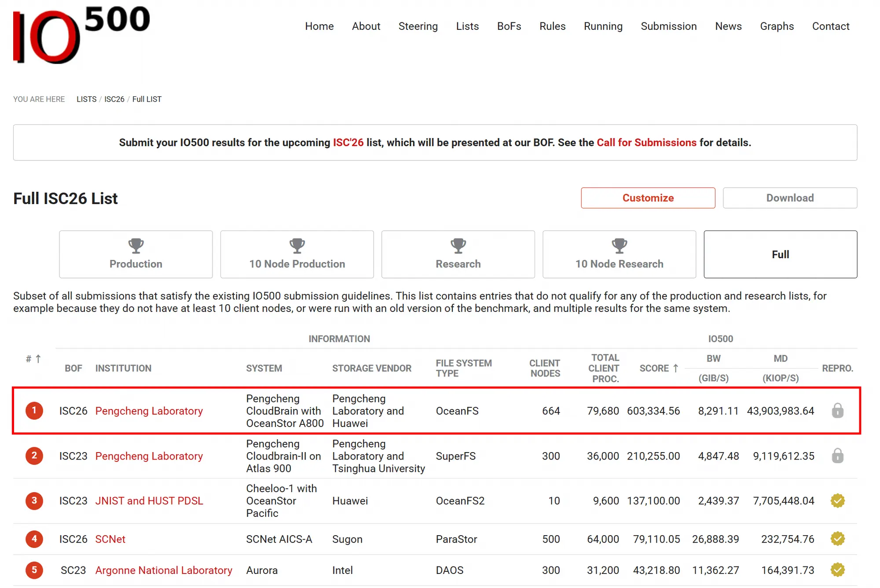Open SCNet institution link

pyautogui.click(x=110, y=539)
